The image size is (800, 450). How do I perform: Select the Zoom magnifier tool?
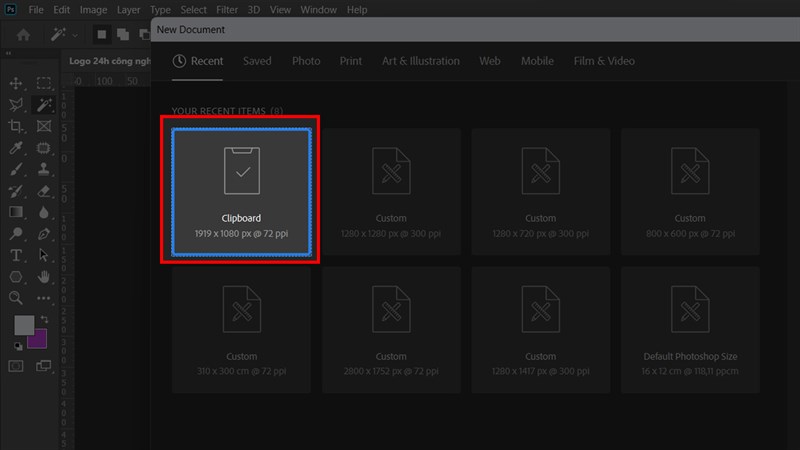16,298
